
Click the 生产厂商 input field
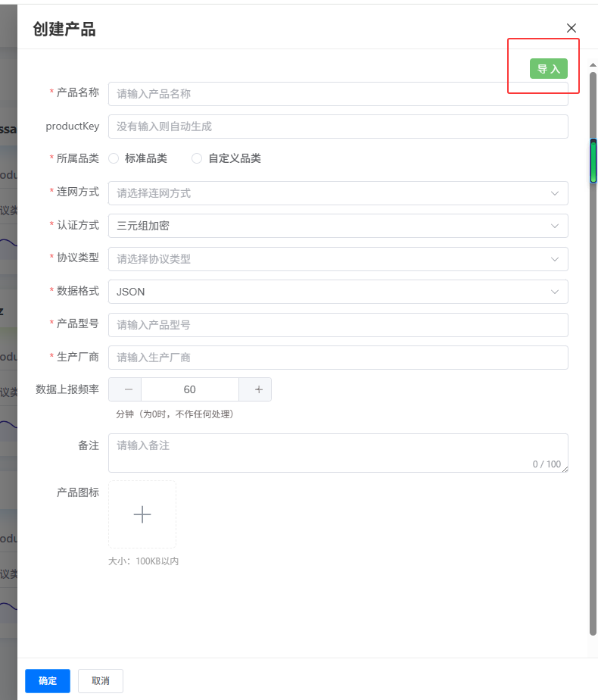[x=338, y=358]
